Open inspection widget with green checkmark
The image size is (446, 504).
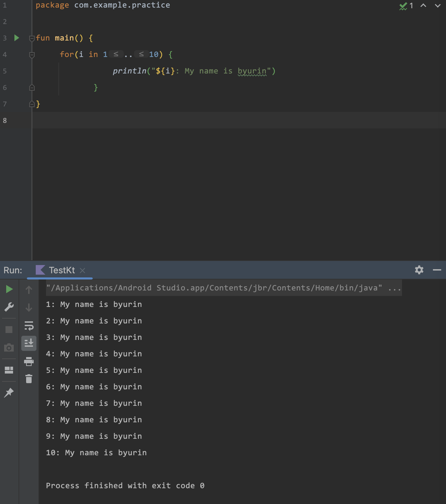coord(406,6)
